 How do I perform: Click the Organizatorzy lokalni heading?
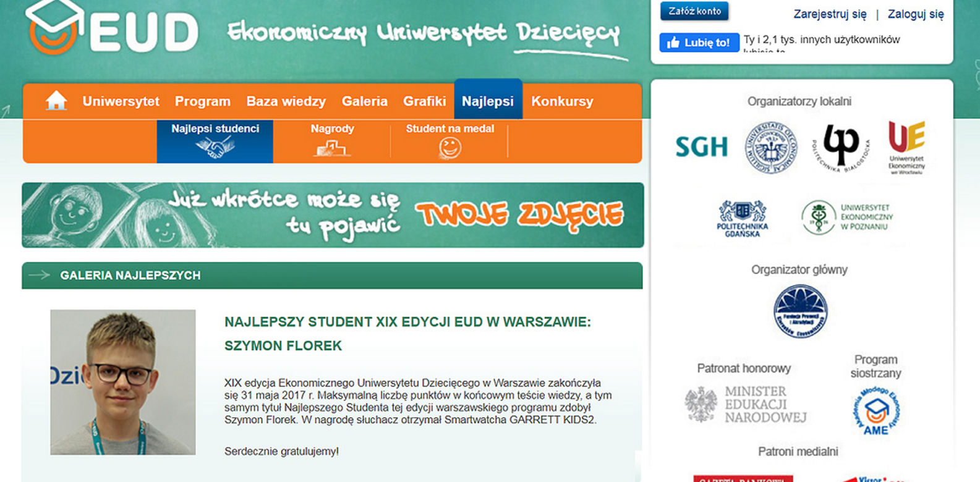pyautogui.click(x=799, y=101)
